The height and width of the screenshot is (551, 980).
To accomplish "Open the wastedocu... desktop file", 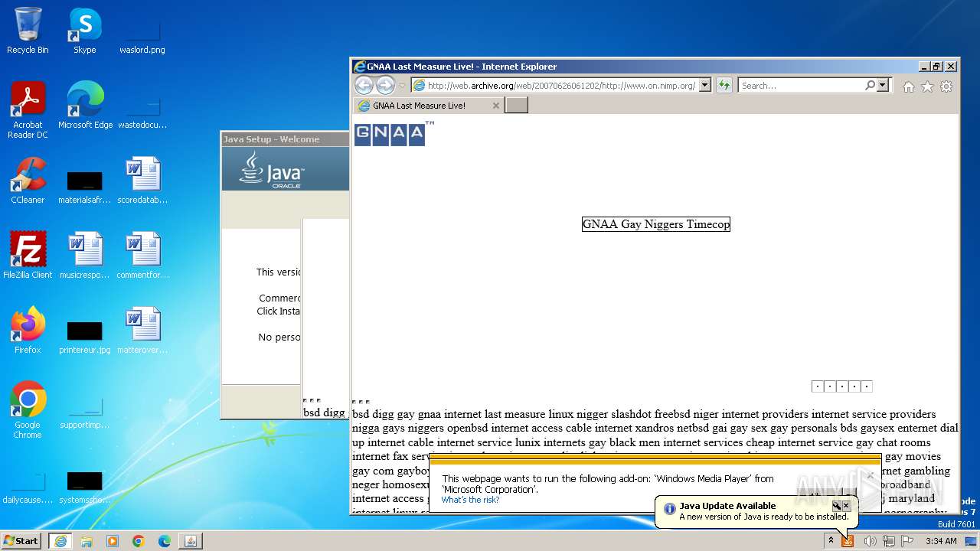I will [x=142, y=110].
